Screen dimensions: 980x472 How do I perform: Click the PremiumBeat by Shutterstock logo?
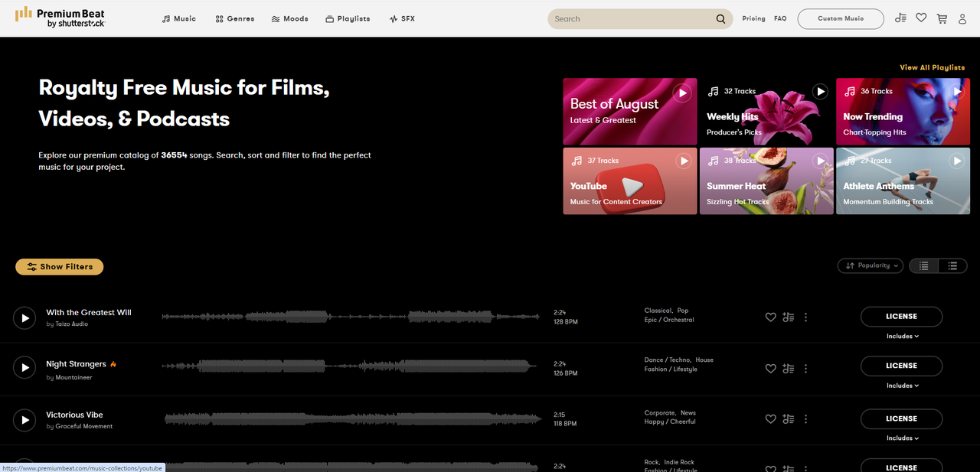click(x=60, y=18)
